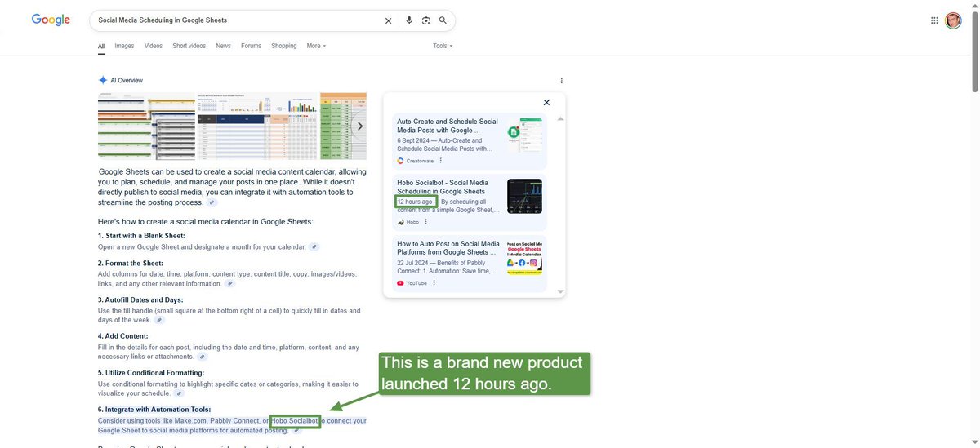This screenshot has height=448, width=980.
Task: Click the '6. Integrate with Automation Tools:' heading
Action: tap(154, 410)
